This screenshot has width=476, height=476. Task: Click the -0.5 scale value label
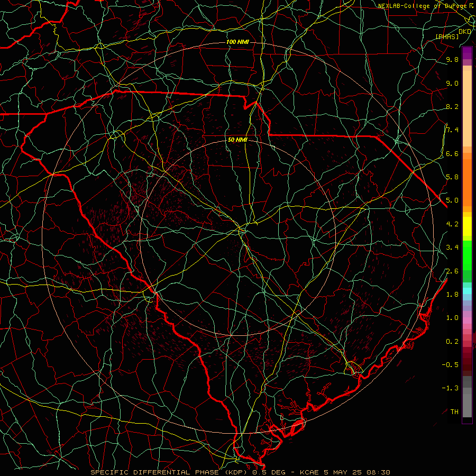450,364
